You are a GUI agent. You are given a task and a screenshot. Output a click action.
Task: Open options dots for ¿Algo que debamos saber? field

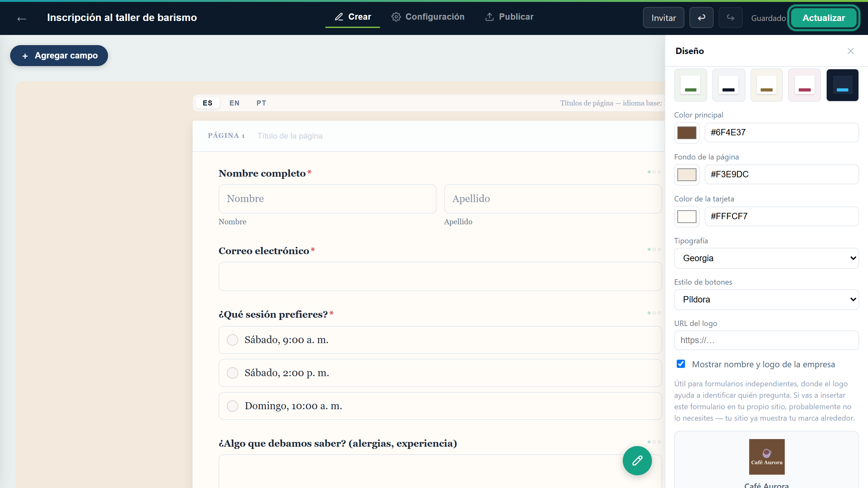[654, 442]
